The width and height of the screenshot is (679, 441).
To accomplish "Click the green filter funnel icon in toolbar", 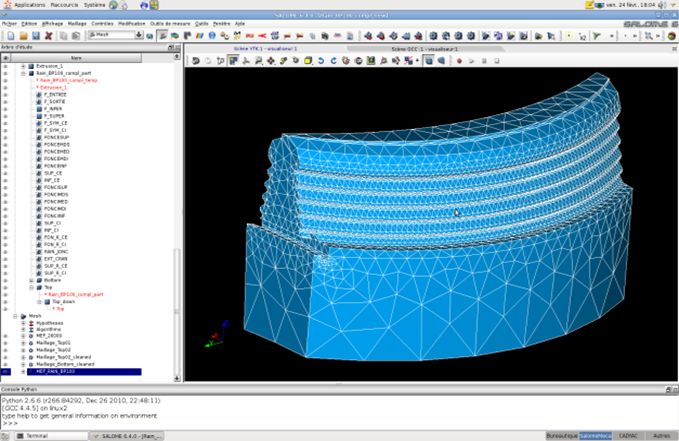I will pyautogui.click(x=597, y=36).
